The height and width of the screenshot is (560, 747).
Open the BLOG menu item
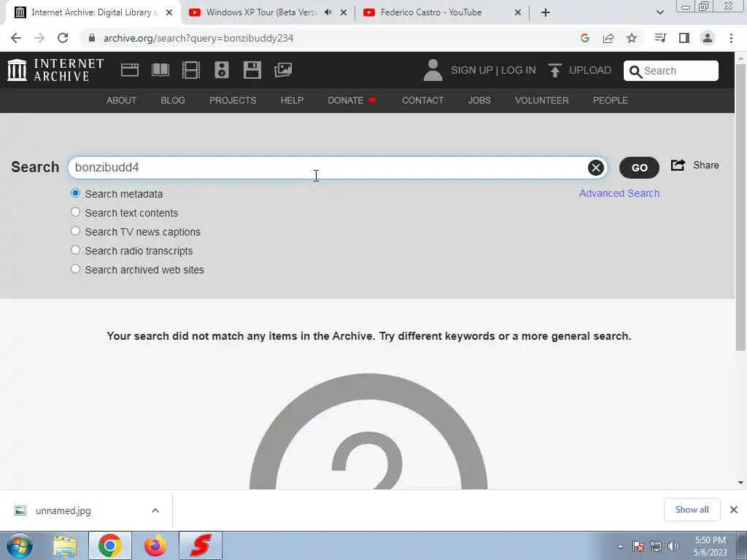pos(173,101)
